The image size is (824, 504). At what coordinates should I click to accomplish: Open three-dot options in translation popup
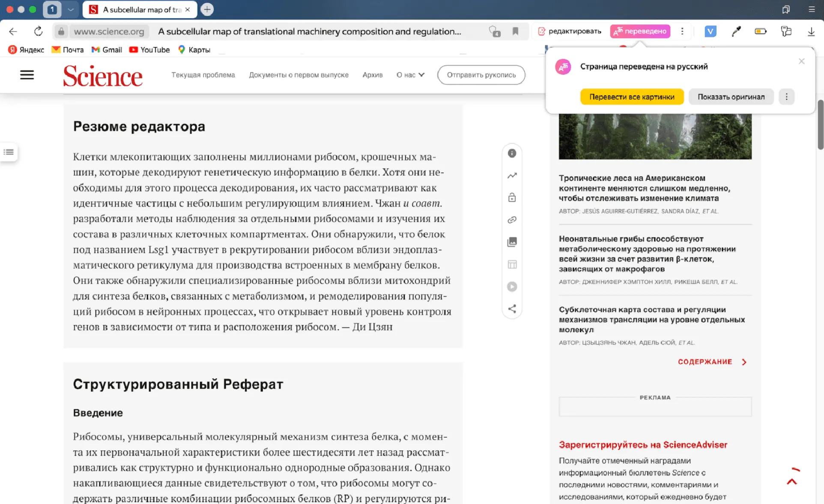pos(786,97)
